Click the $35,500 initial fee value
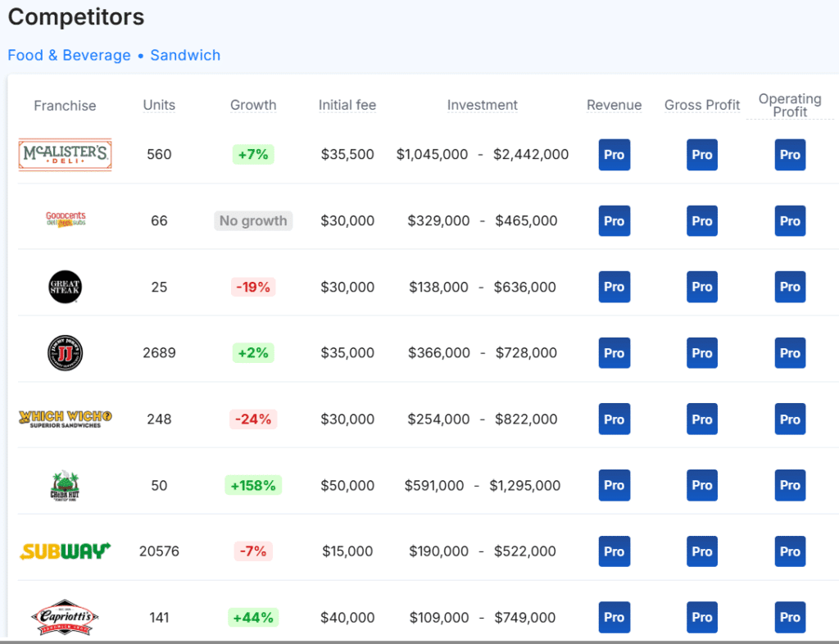The height and width of the screenshot is (644, 839). point(347,155)
